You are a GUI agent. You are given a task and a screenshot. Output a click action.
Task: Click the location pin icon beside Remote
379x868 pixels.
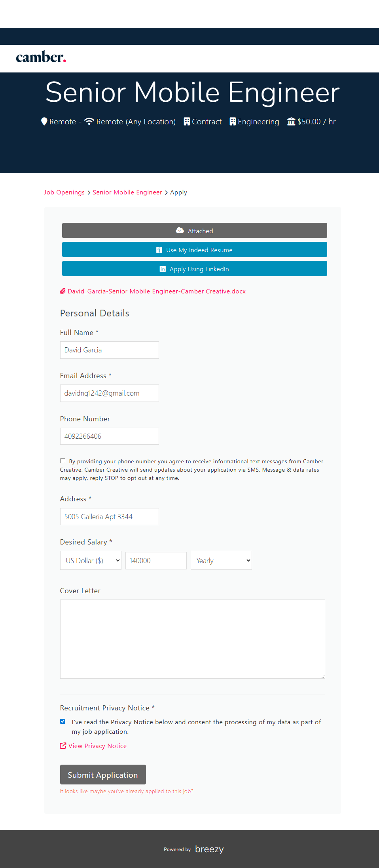click(x=44, y=121)
